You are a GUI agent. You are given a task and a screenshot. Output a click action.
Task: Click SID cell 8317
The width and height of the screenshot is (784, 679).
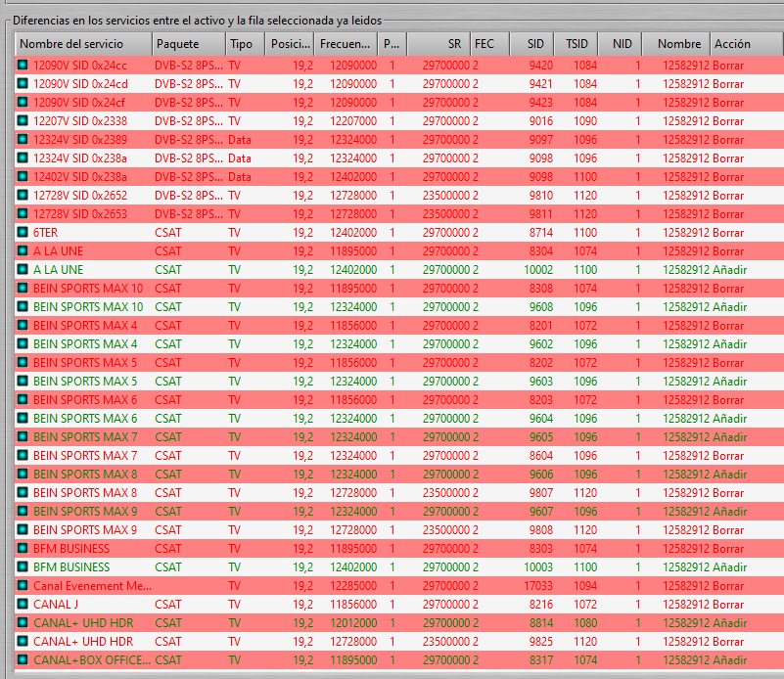coord(541,659)
